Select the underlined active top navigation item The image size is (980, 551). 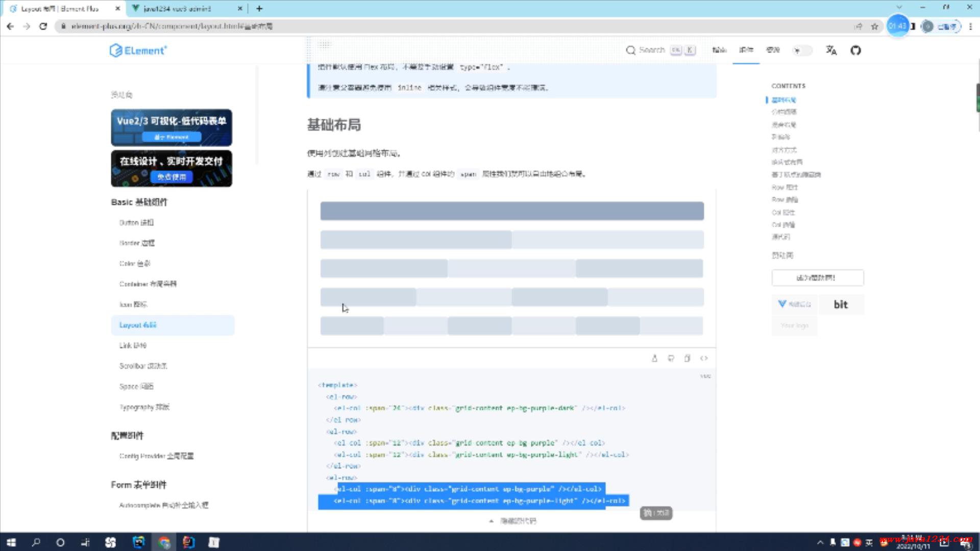tap(746, 50)
